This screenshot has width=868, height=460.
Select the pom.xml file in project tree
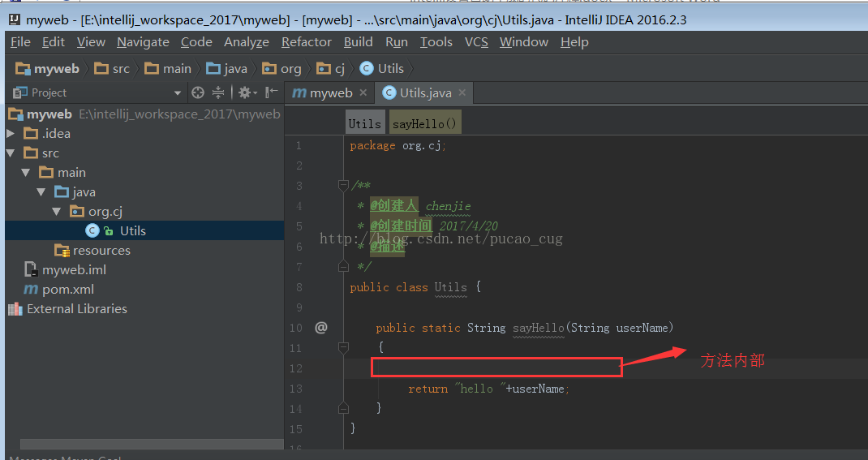pos(68,289)
